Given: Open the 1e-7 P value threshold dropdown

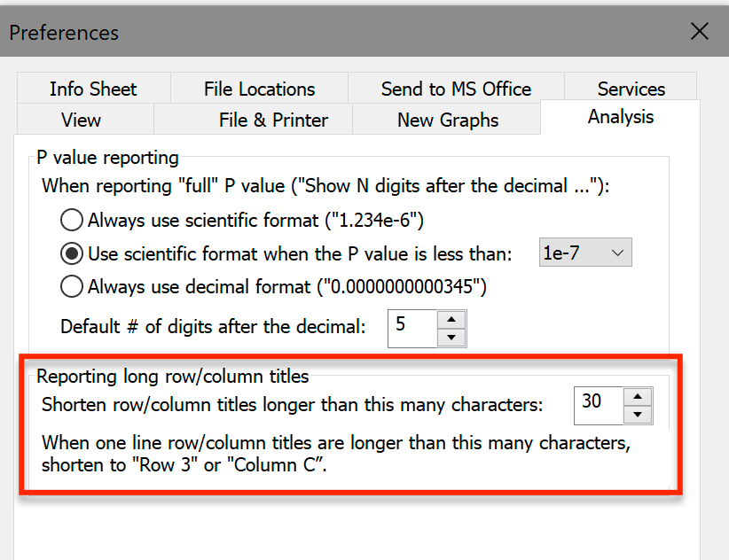Looking at the screenshot, I should [x=585, y=253].
